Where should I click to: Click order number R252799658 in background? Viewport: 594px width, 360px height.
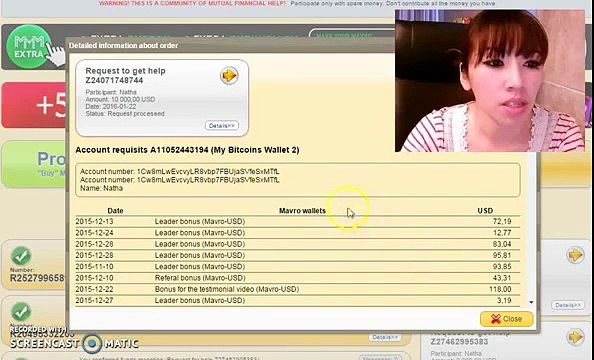coord(37,279)
